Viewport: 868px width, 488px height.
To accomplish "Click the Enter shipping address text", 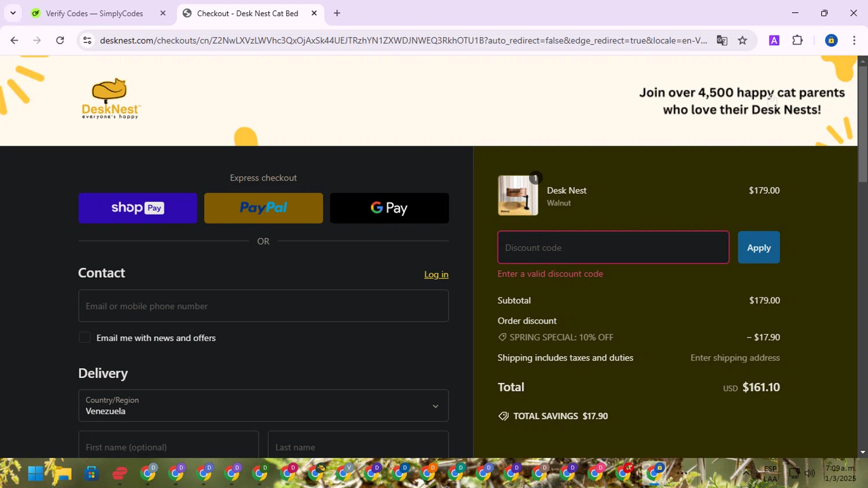I will pyautogui.click(x=735, y=358).
